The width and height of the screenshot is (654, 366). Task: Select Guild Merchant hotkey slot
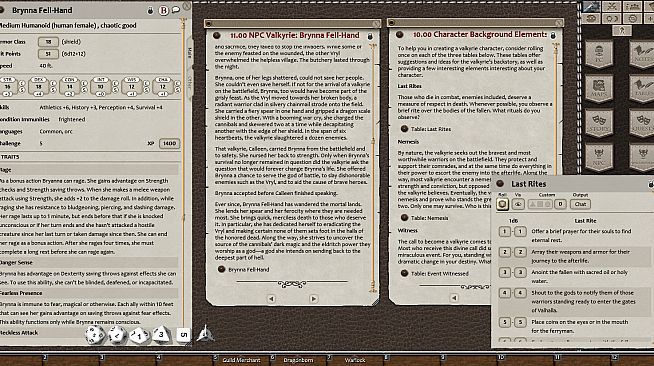coord(241,360)
